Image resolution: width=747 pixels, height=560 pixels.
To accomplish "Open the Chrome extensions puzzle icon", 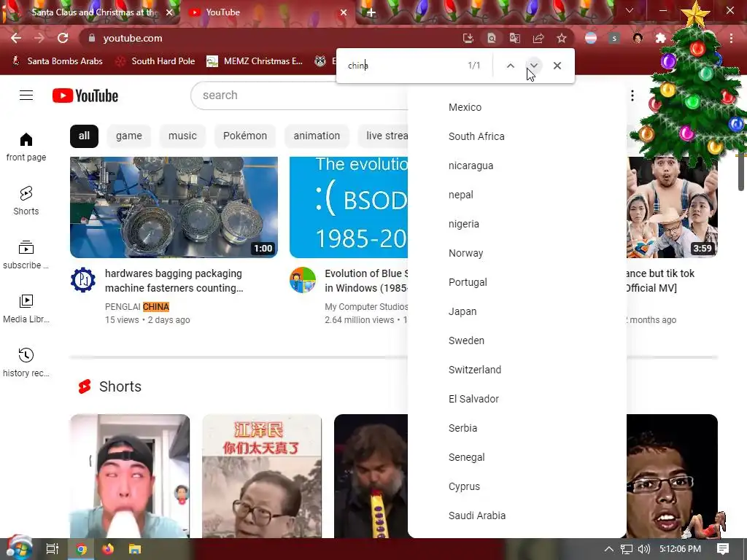I will click(661, 38).
